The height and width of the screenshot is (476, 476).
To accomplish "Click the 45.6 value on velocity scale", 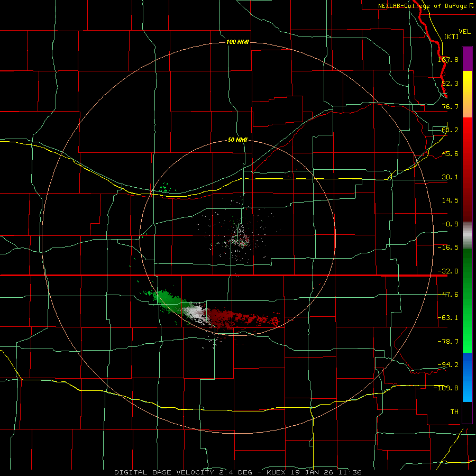I will pyautogui.click(x=450, y=153).
